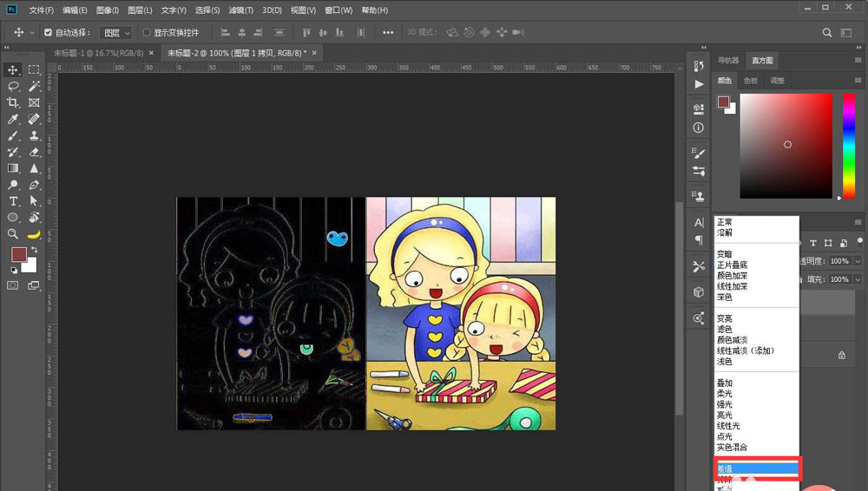Select the Clone Stamp tool

pyautogui.click(x=35, y=135)
